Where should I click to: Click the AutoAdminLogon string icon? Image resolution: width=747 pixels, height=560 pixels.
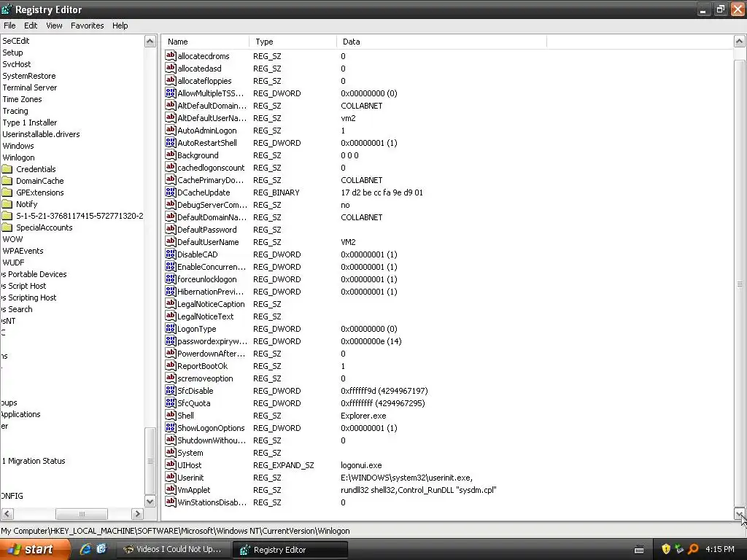point(171,130)
